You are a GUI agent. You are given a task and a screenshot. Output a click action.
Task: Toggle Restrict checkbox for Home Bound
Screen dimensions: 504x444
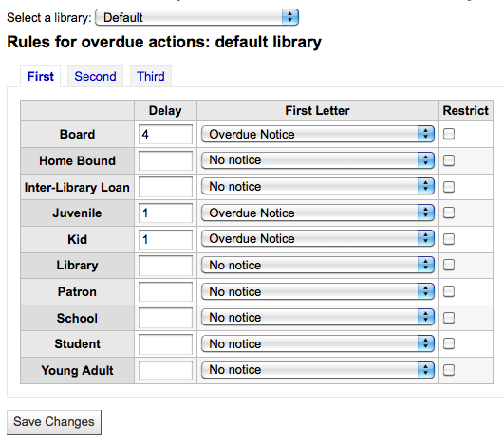(x=449, y=160)
